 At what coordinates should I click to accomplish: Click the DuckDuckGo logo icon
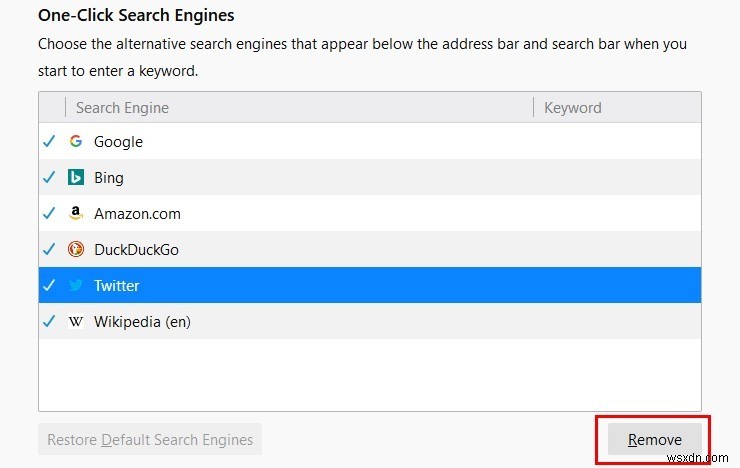[76, 250]
